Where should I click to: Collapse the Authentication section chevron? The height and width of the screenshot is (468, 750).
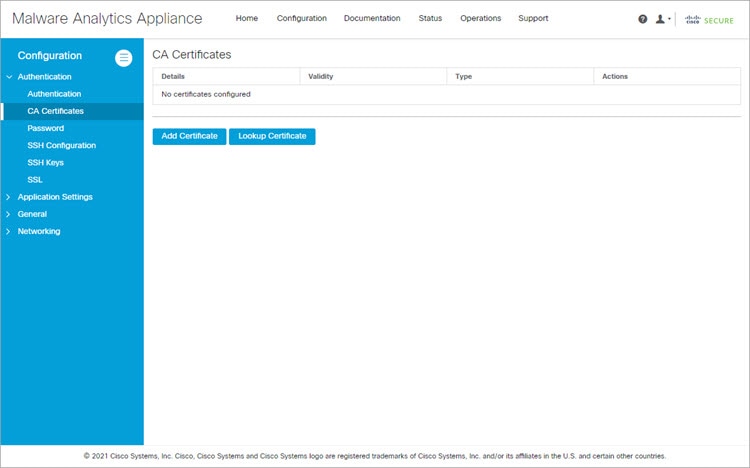[x=9, y=77]
